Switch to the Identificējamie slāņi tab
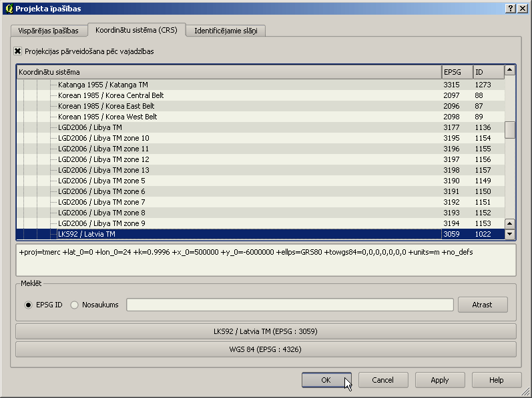This screenshot has width=532, height=398. (226, 31)
